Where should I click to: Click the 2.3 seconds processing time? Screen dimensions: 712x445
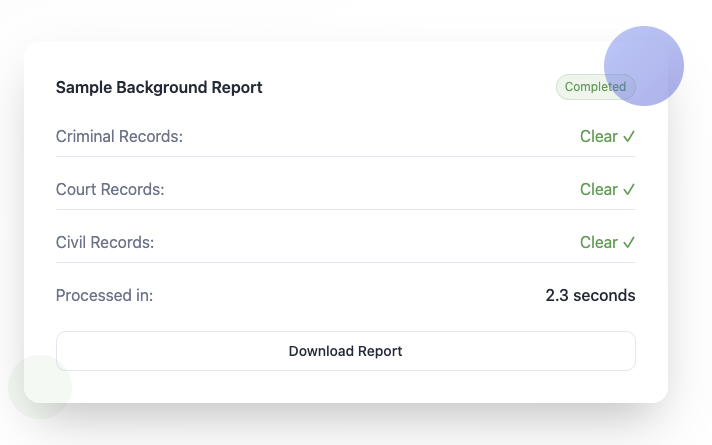click(x=590, y=296)
